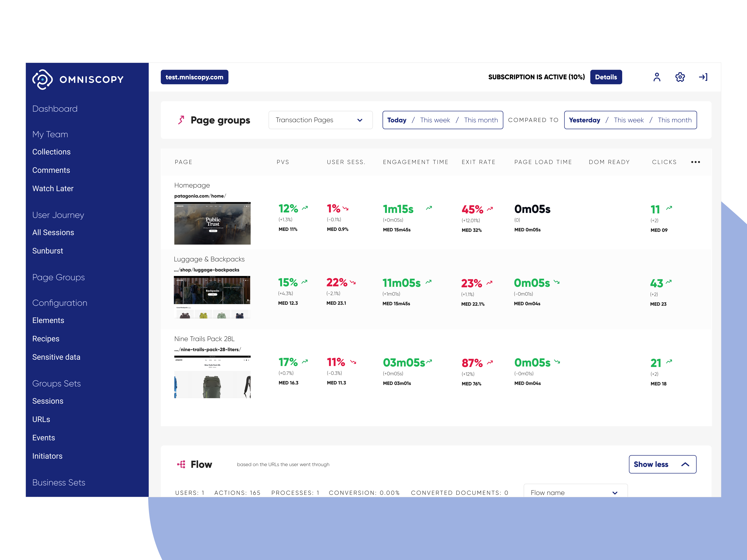Open the Homepage page thumbnail
747x560 pixels.
[212, 223]
